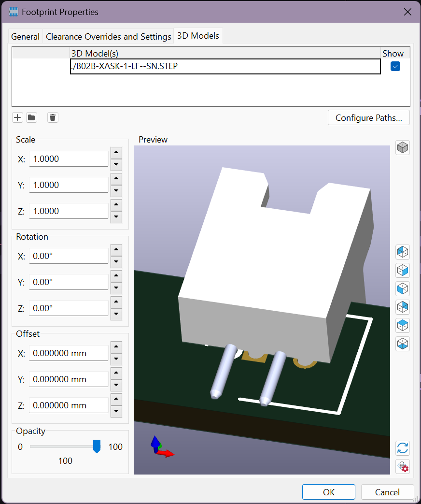Add a new 3D model row
The image size is (421, 504).
(x=18, y=117)
